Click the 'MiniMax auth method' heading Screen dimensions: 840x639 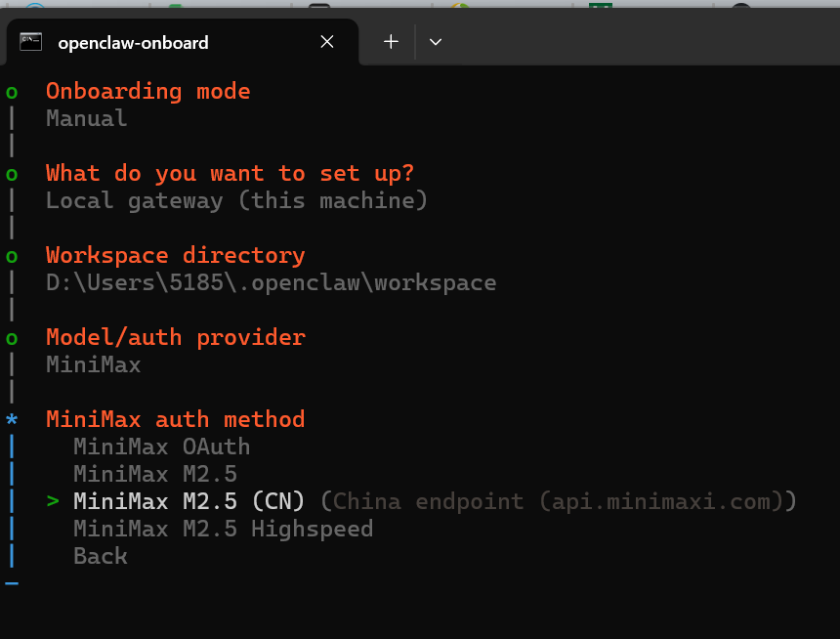pyautogui.click(x=175, y=419)
